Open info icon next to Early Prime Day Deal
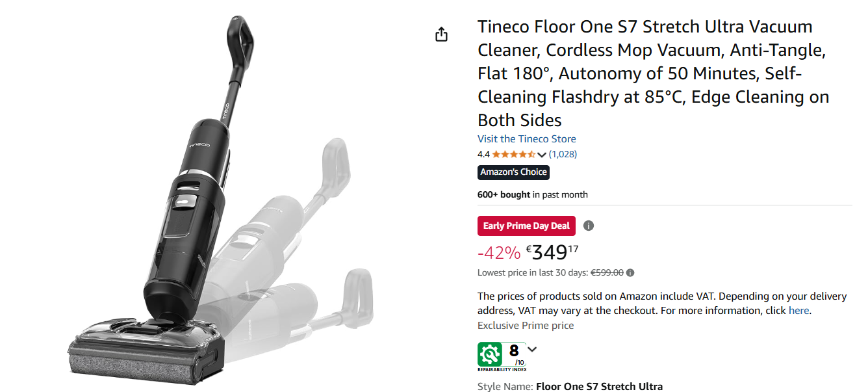868x392 pixels. click(589, 226)
